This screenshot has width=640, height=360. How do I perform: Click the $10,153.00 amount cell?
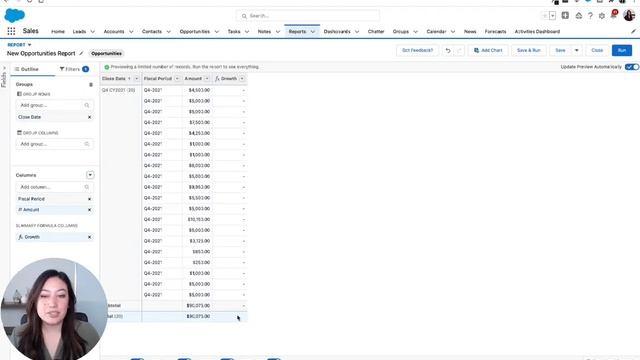click(x=199, y=220)
